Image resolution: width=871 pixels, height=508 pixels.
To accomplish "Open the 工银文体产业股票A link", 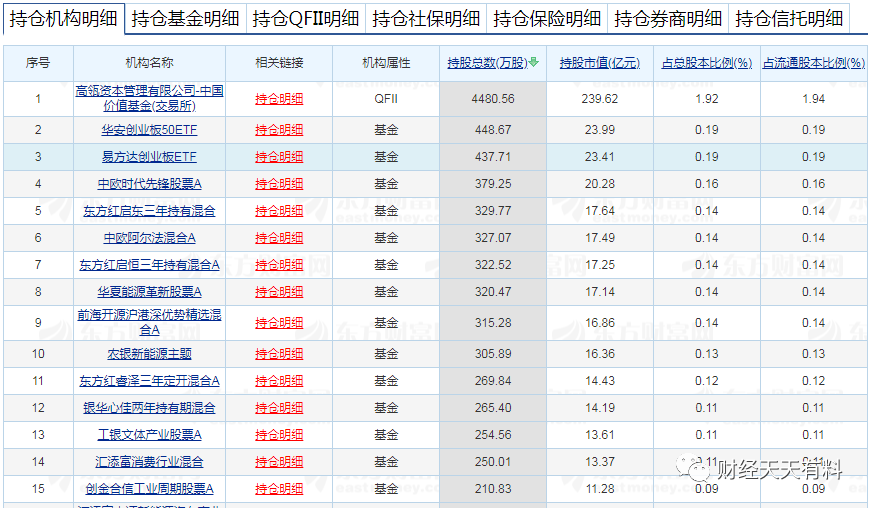I will pos(149,435).
